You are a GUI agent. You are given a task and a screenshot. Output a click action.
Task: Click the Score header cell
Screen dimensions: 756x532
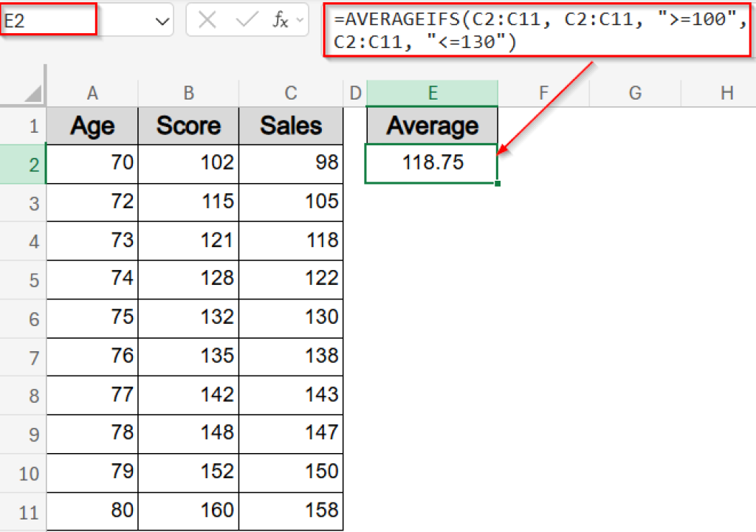188,125
